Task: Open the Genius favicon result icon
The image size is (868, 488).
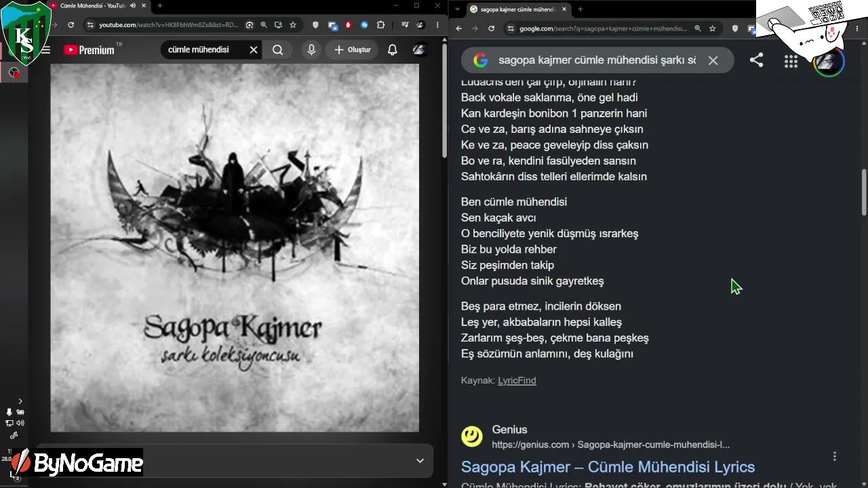Action: point(472,436)
